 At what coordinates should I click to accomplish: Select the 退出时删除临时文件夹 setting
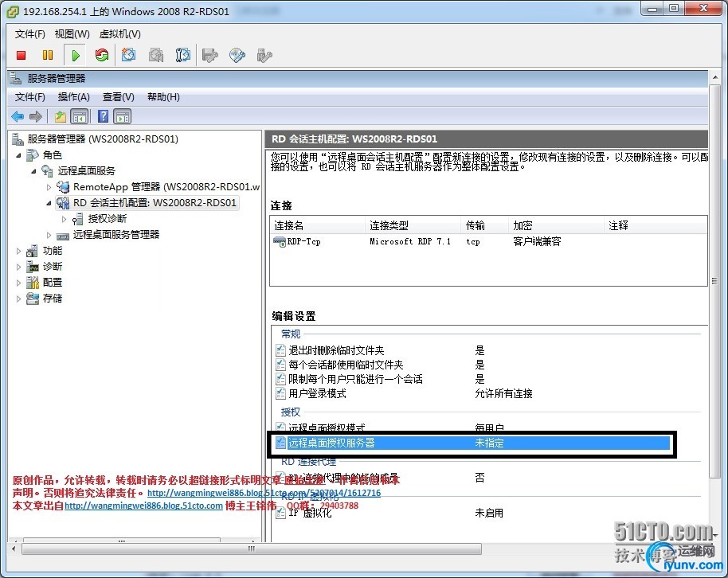coord(336,350)
